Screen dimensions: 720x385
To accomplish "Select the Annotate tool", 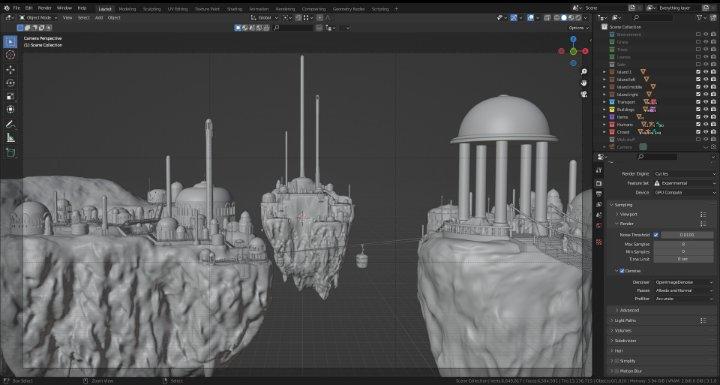I will [x=10, y=125].
